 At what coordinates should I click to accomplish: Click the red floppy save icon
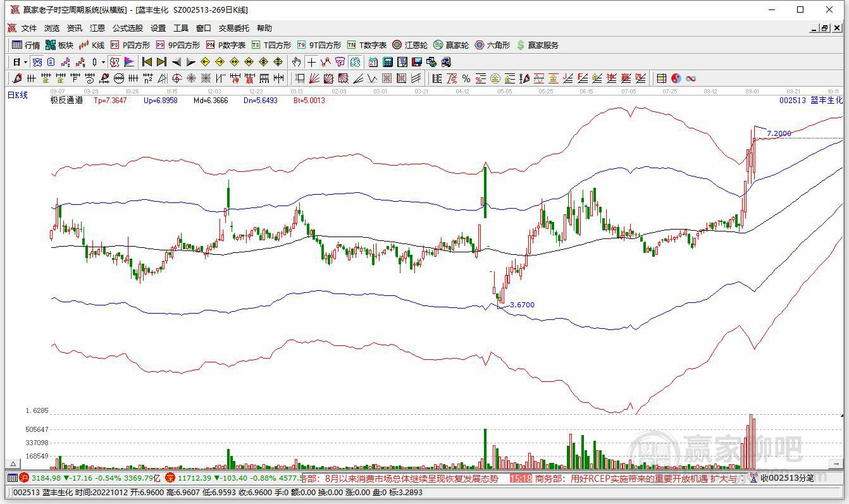tap(417, 62)
